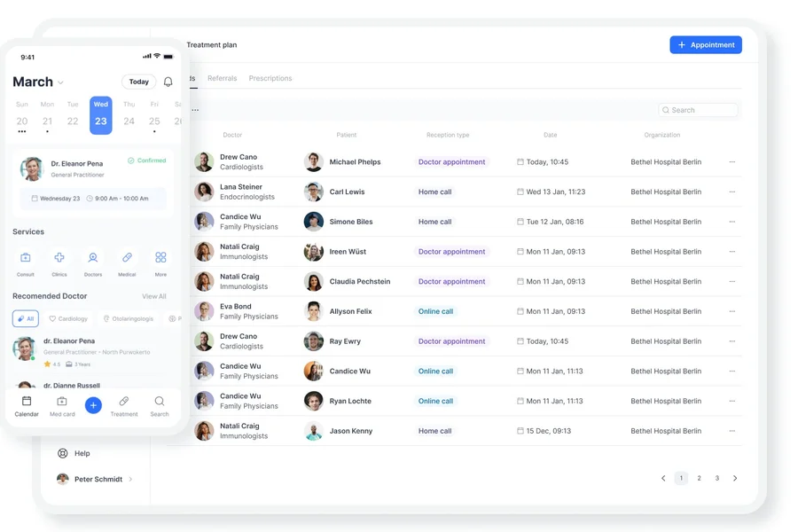Select Wed 23 in the calendar strip
Screen dimensions: 798x532
coord(101,115)
